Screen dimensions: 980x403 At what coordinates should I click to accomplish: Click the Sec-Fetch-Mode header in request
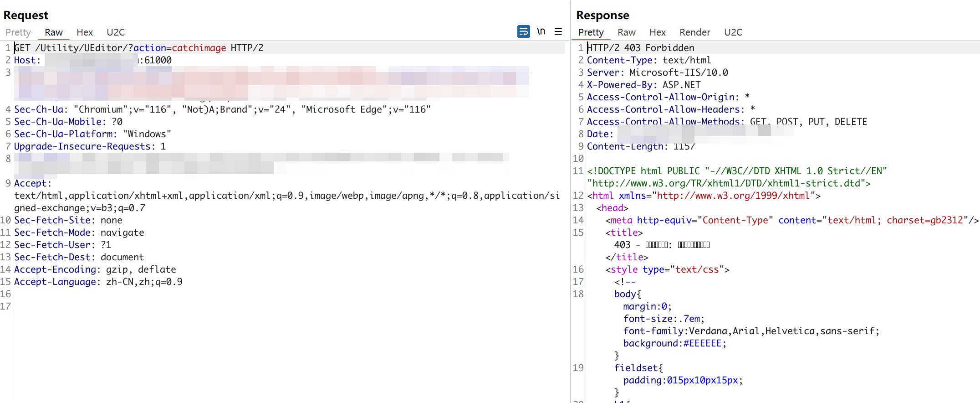click(x=52, y=232)
